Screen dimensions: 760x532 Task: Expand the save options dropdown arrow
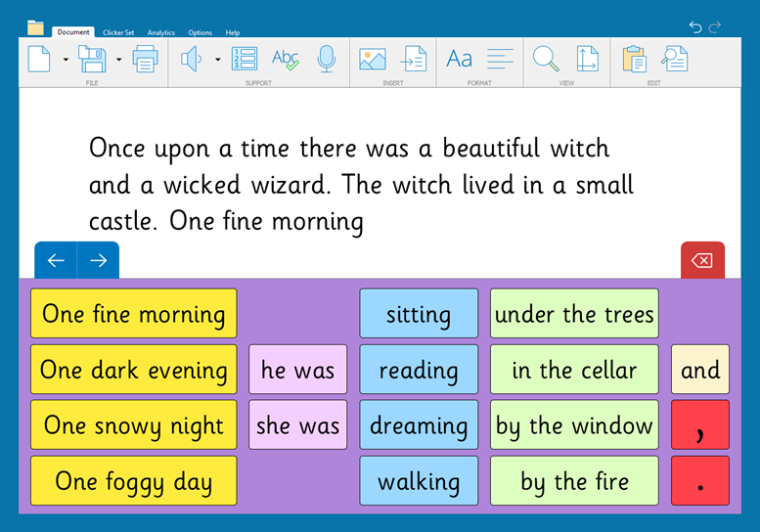pyautogui.click(x=118, y=60)
